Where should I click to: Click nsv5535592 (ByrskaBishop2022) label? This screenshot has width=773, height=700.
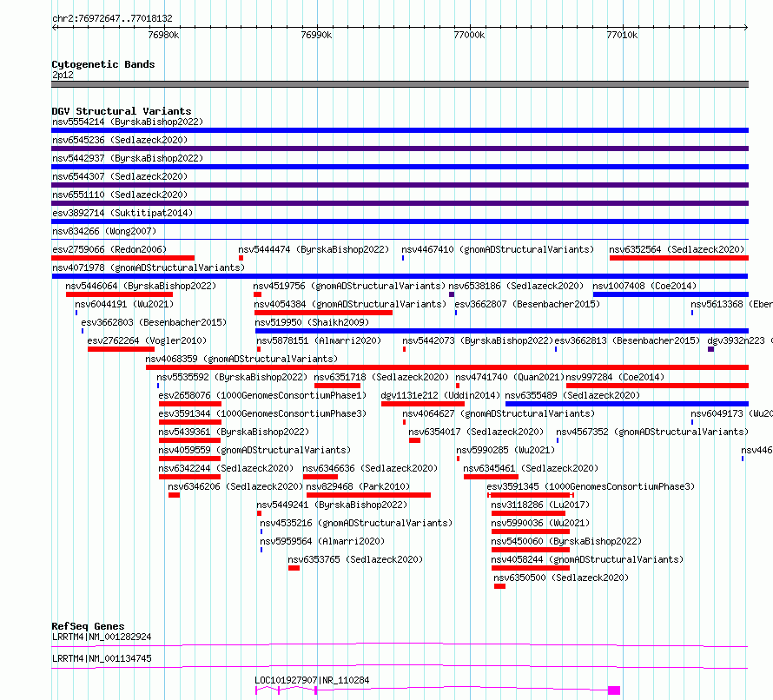click(232, 377)
